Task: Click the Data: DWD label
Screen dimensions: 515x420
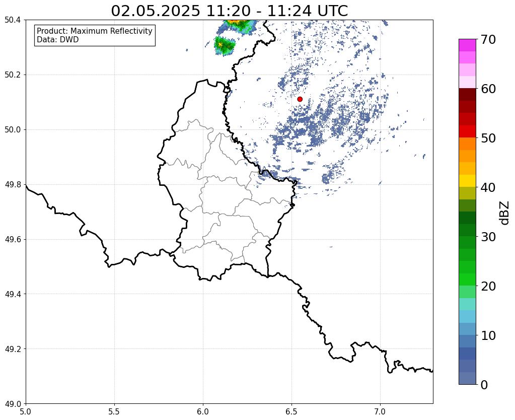Action: coord(58,39)
